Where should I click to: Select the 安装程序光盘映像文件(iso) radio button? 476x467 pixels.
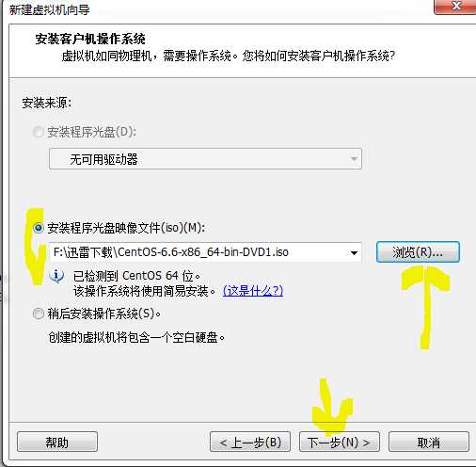click(39, 228)
